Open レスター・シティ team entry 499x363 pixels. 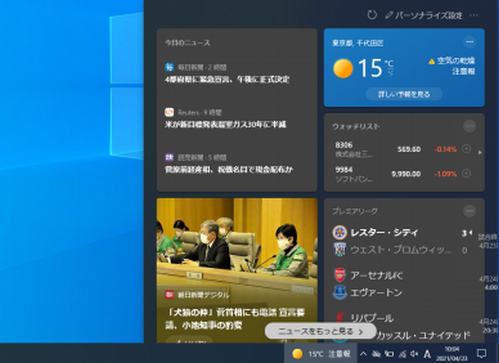point(384,232)
